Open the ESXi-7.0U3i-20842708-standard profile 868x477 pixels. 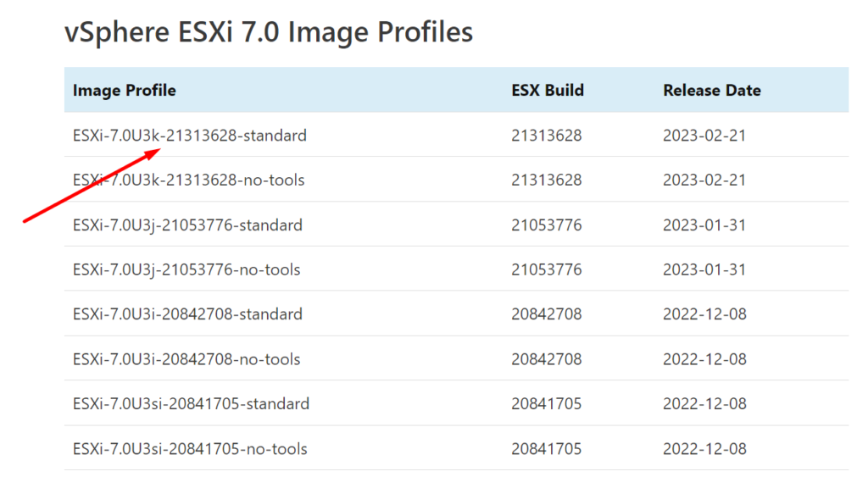[187, 313]
